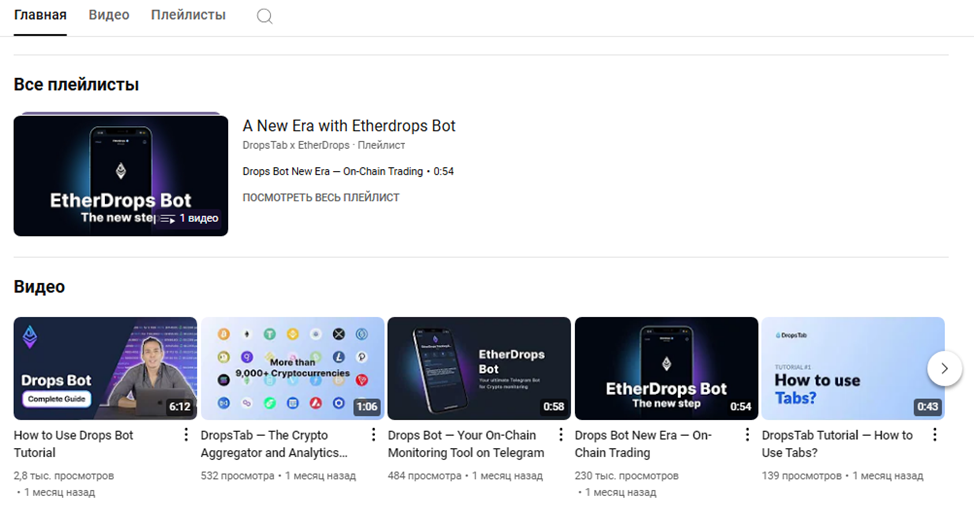Open the A New Era with Etherdrops Bot playlist title

349,126
